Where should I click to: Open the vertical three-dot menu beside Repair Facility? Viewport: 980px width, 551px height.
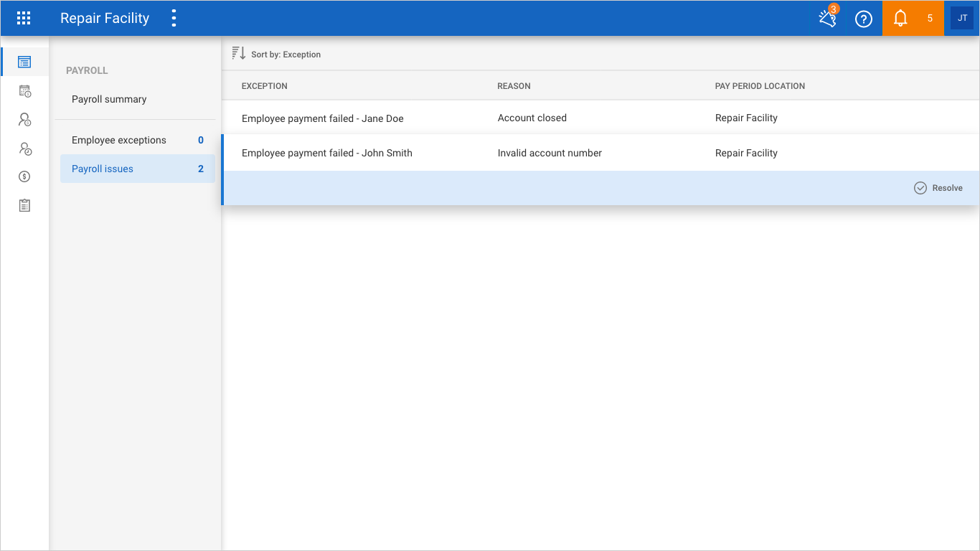[174, 18]
